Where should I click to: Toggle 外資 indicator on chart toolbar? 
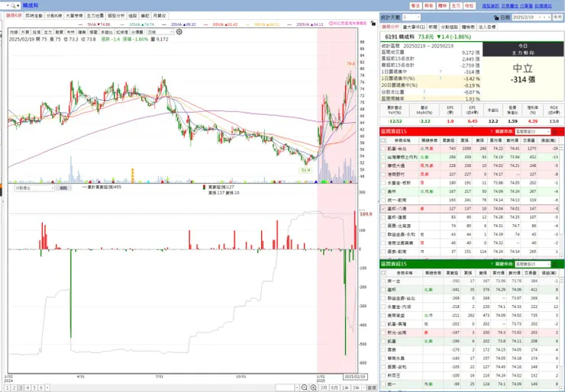(25, 32)
